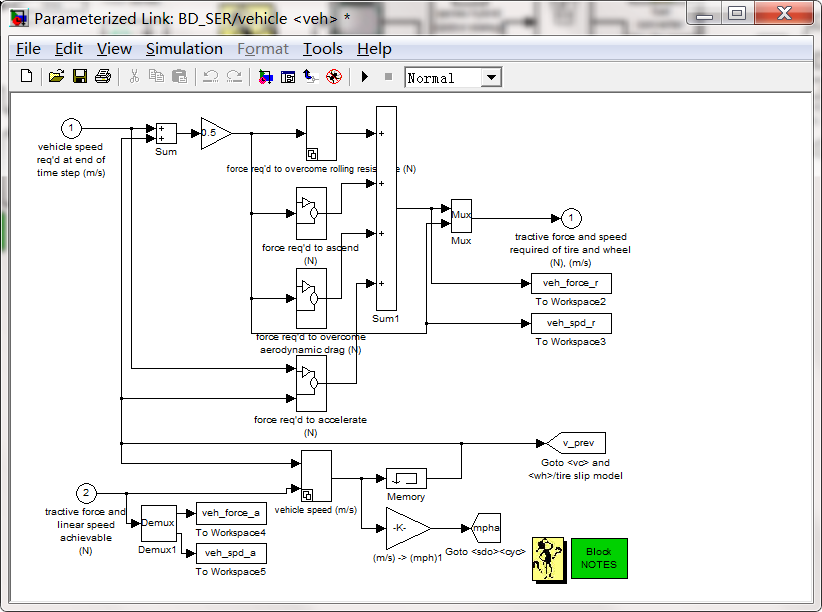The width and height of the screenshot is (822, 612).
Task: Click the 'To Workspace2' label
Action: 570,302
